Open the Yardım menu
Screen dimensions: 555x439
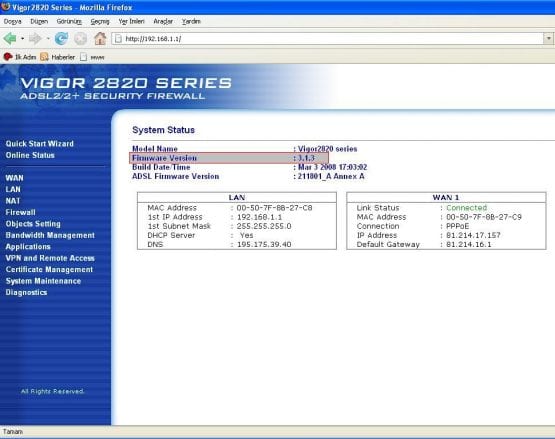(x=191, y=22)
